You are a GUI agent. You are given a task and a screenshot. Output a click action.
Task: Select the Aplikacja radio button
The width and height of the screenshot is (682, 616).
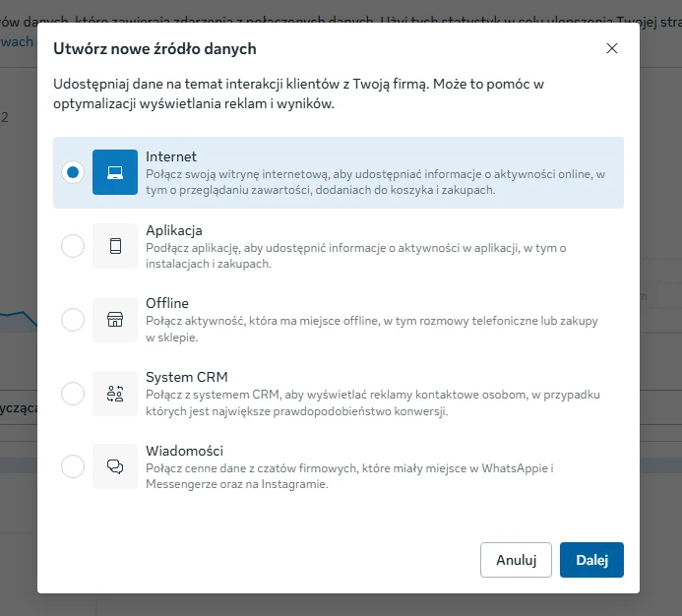tap(73, 246)
